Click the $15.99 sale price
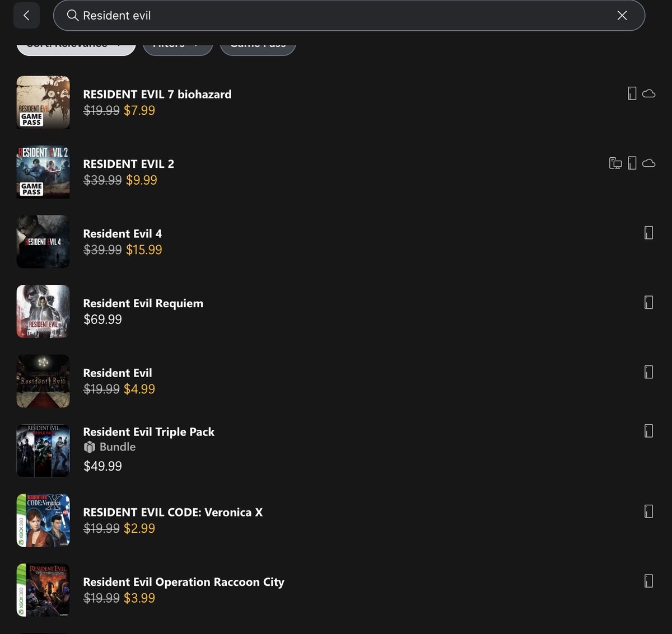The height and width of the screenshot is (634, 672). 144,250
